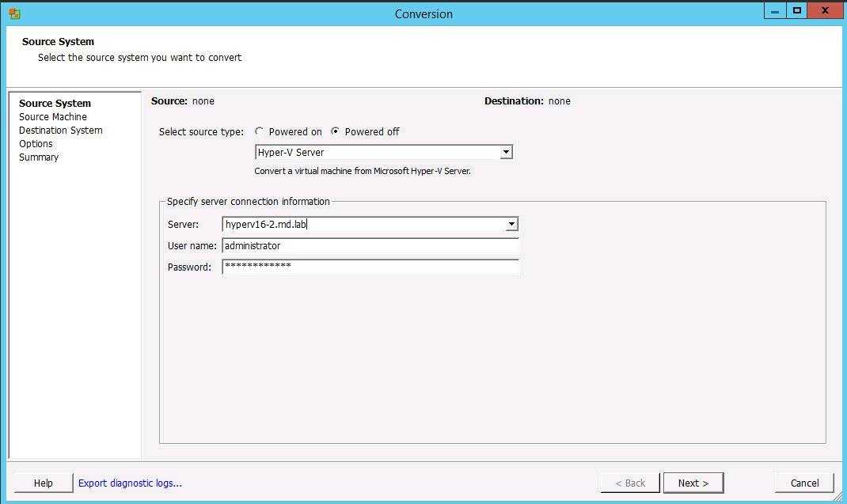Jump to Destination System step
This screenshot has height=504, width=847.
[60, 131]
